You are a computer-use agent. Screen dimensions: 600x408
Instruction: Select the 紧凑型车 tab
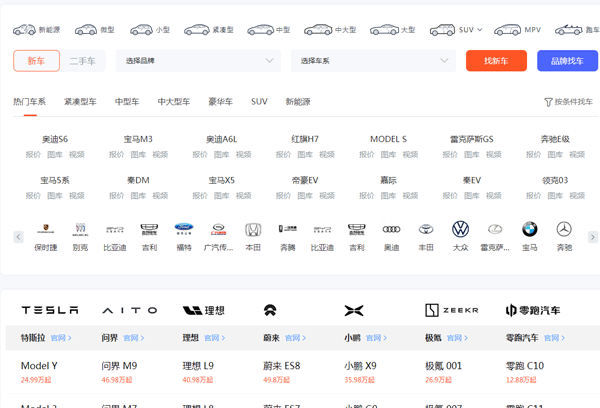[x=80, y=102]
